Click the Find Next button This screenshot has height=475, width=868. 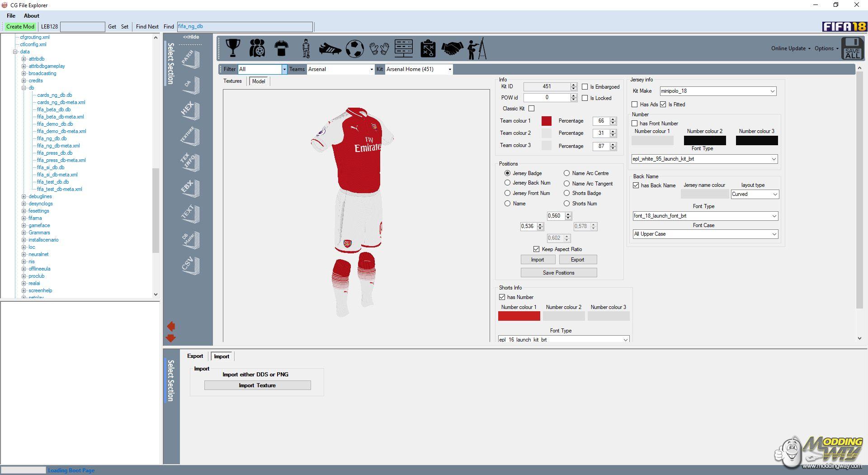click(147, 27)
